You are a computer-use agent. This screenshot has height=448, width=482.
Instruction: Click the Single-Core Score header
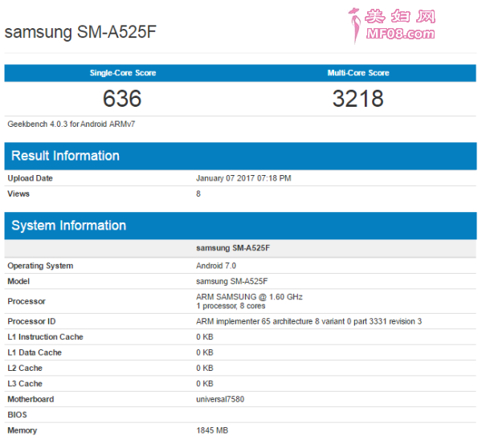[x=123, y=73]
